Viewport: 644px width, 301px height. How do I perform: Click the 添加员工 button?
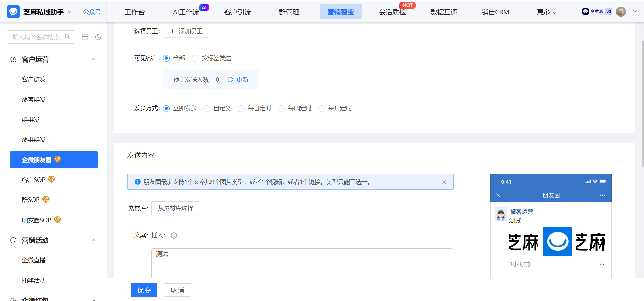186,31
